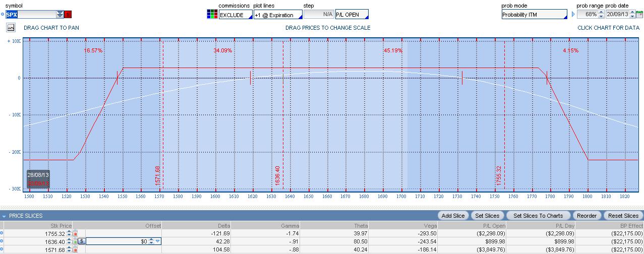Image resolution: width=644 pixels, height=254 pixels.
Task: Open the chart line-style icon above DRAG CHART TO PAN
Action: pyautogui.click(x=11, y=28)
